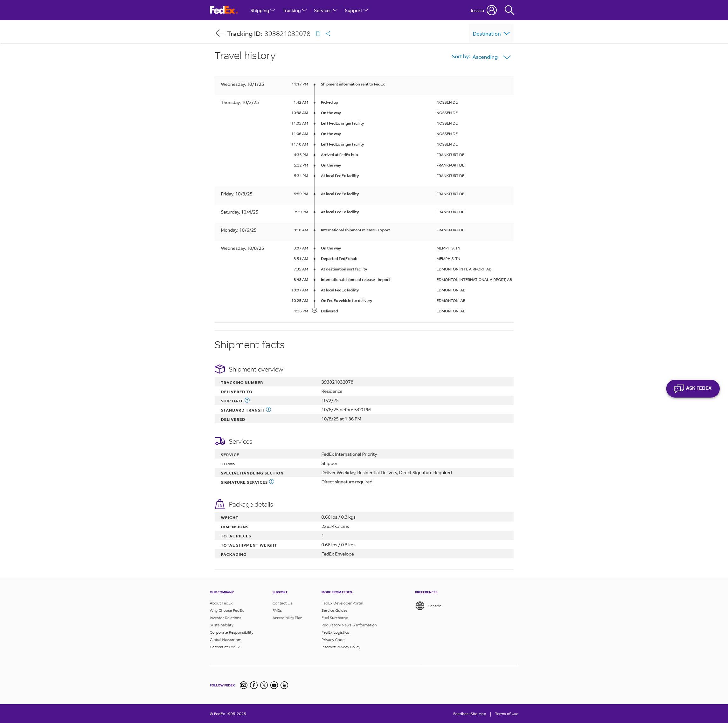Click the LinkedIn follow icon
728x723 pixels.
285,685
